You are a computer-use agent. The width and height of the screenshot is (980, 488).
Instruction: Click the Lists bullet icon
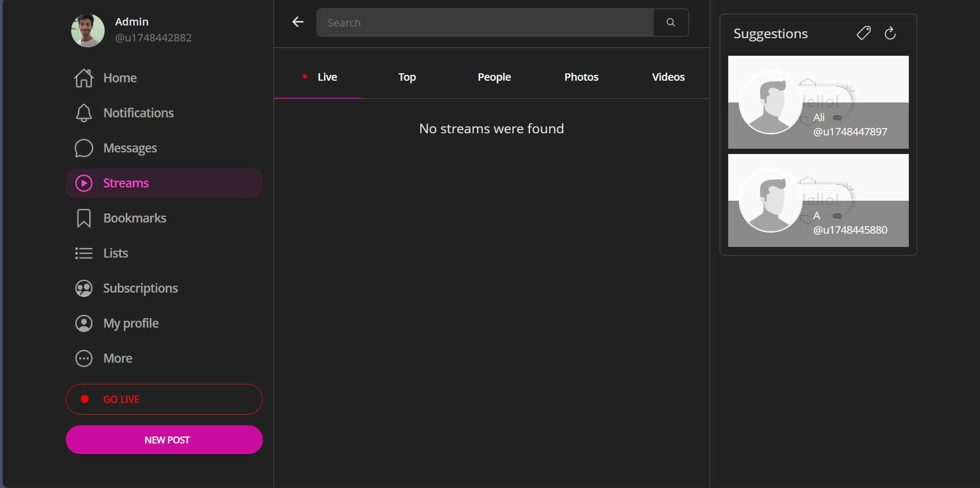(x=84, y=253)
